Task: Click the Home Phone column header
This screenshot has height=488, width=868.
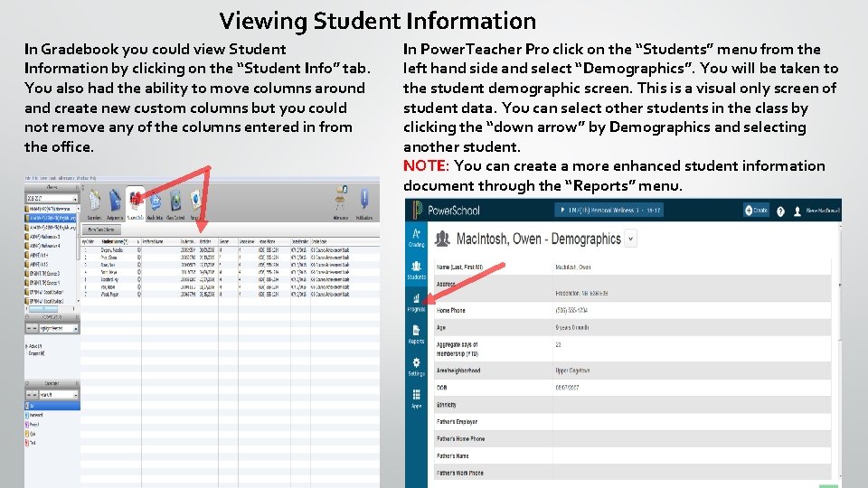Action: point(268,242)
